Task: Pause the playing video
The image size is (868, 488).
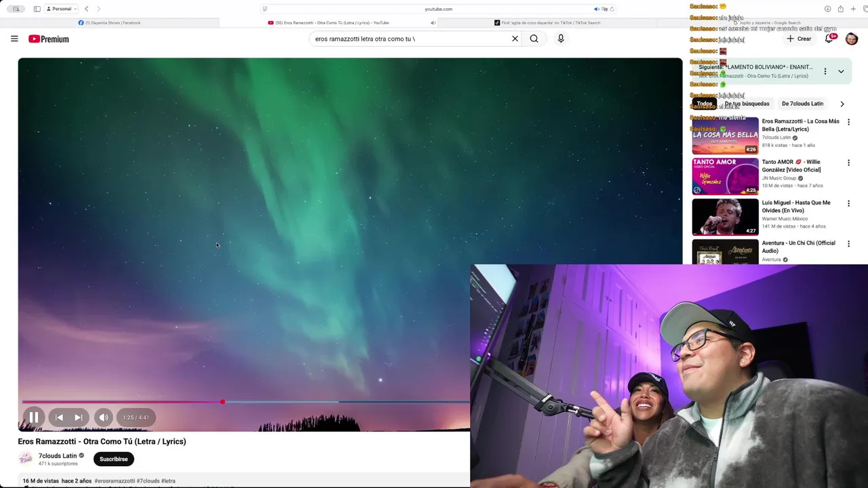Action: 33,418
